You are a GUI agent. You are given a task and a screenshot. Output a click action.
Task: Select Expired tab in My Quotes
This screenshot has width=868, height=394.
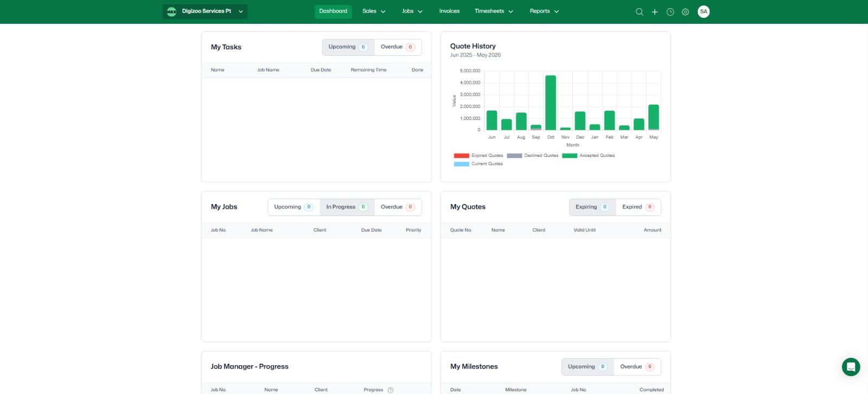tap(639, 207)
